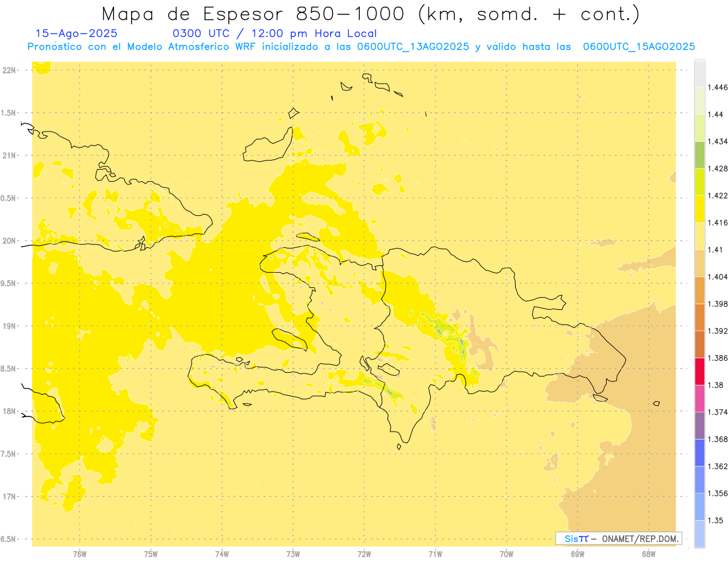Image resolution: width=728 pixels, height=562 pixels.
Task: Select the colorbar value '1.44'
Action: pyautogui.click(x=716, y=115)
